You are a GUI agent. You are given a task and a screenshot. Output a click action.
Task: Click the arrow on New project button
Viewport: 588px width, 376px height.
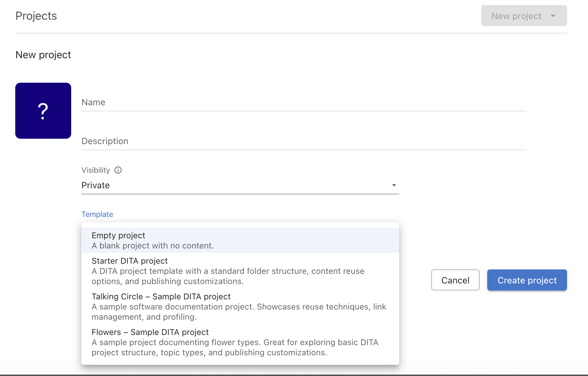[x=553, y=16]
